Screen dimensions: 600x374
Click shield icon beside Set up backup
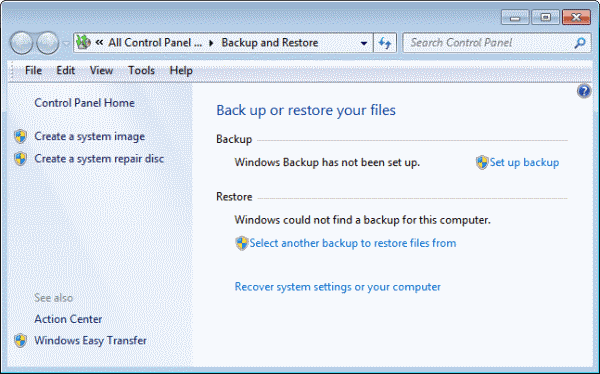[x=482, y=162]
